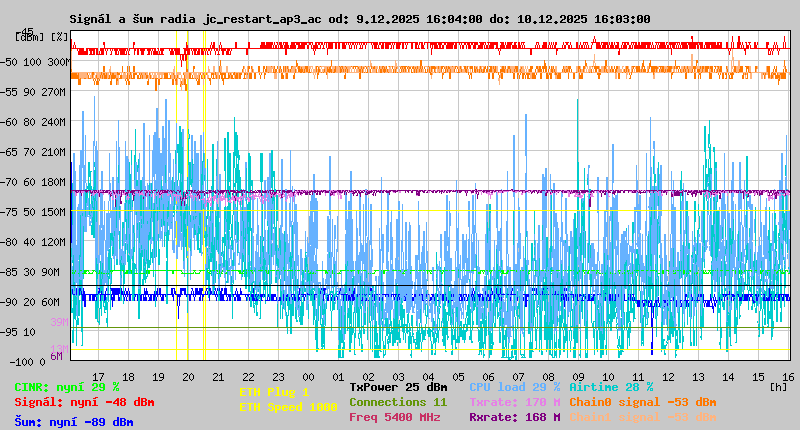
Task: Click the CINR legend entry in green
Action: pos(67,386)
